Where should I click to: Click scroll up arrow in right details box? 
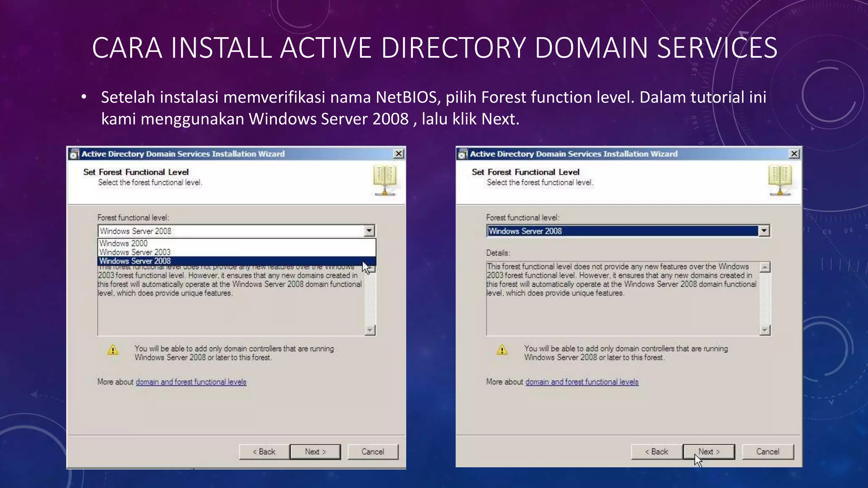pyautogui.click(x=765, y=267)
